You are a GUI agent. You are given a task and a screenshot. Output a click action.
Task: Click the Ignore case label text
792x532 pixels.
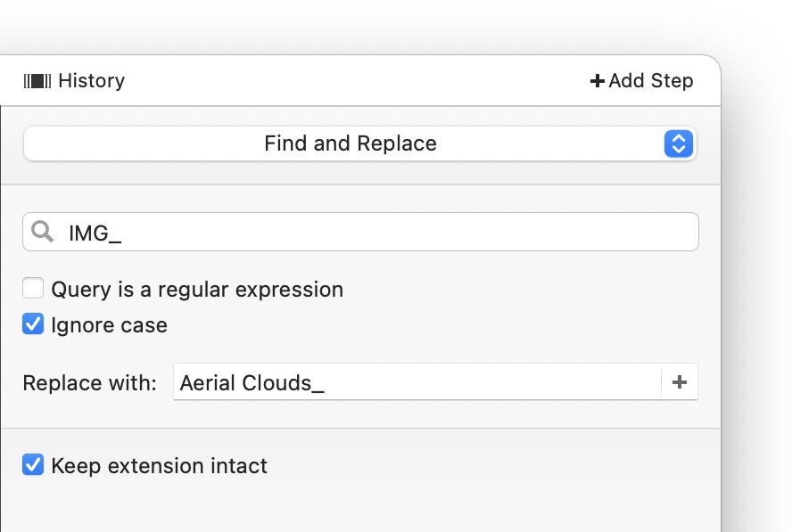pyautogui.click(x=109, y=325)
